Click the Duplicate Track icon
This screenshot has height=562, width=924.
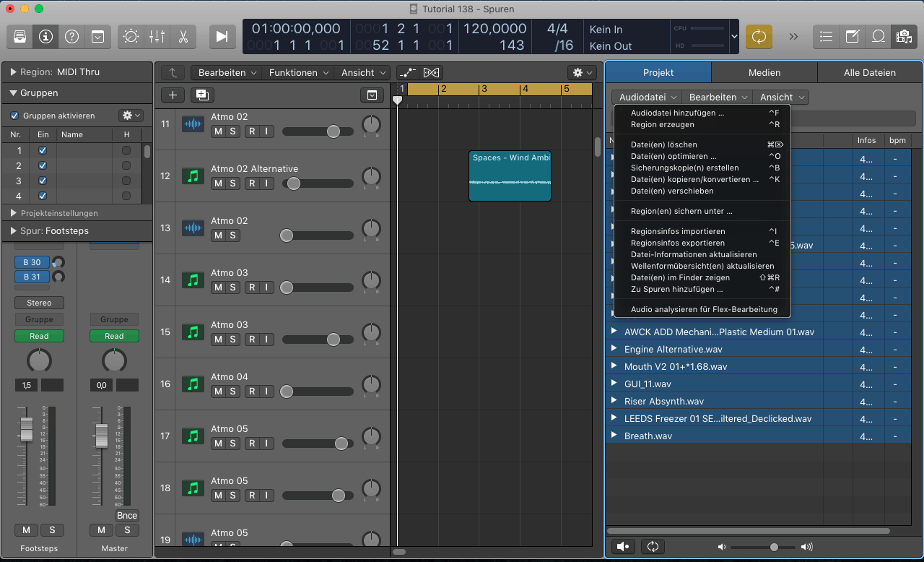point(202,95)
